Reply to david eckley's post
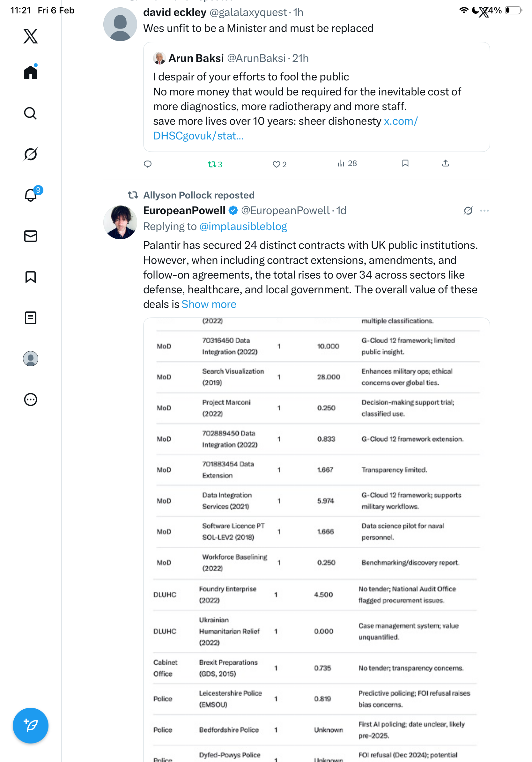Image resolution: width=532 pixels, height=762 pixels. pyautogui.click(x=148, y=164)
